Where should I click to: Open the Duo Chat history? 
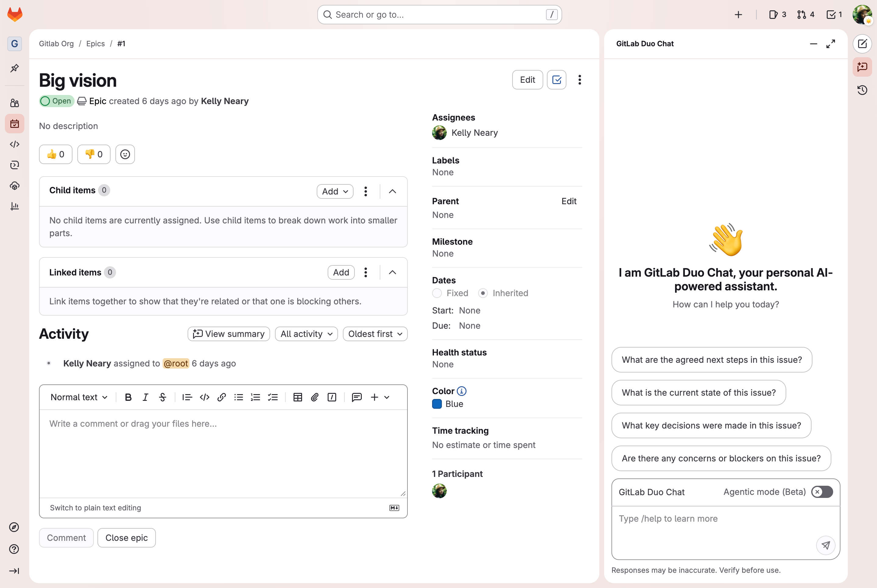click(x=862, y=90)
